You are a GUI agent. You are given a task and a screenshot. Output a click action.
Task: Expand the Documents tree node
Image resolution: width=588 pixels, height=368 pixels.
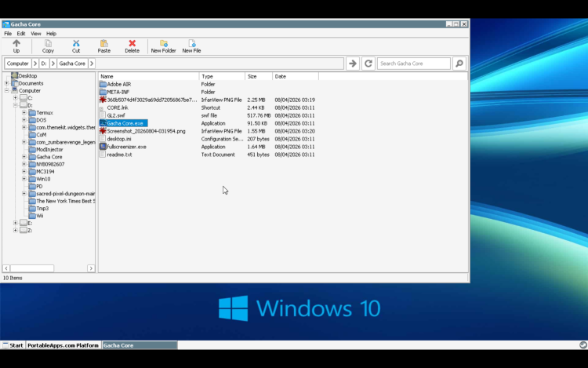(x=6, y=83)
